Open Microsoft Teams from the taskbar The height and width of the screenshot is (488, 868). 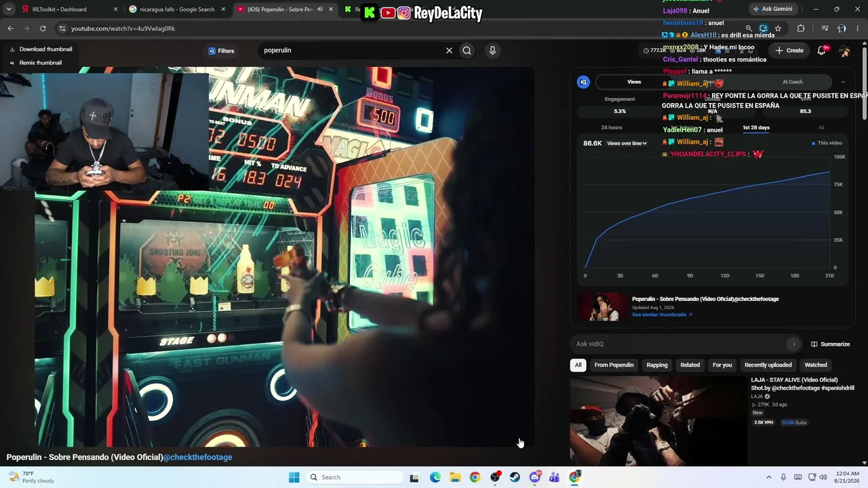[555, 477]
